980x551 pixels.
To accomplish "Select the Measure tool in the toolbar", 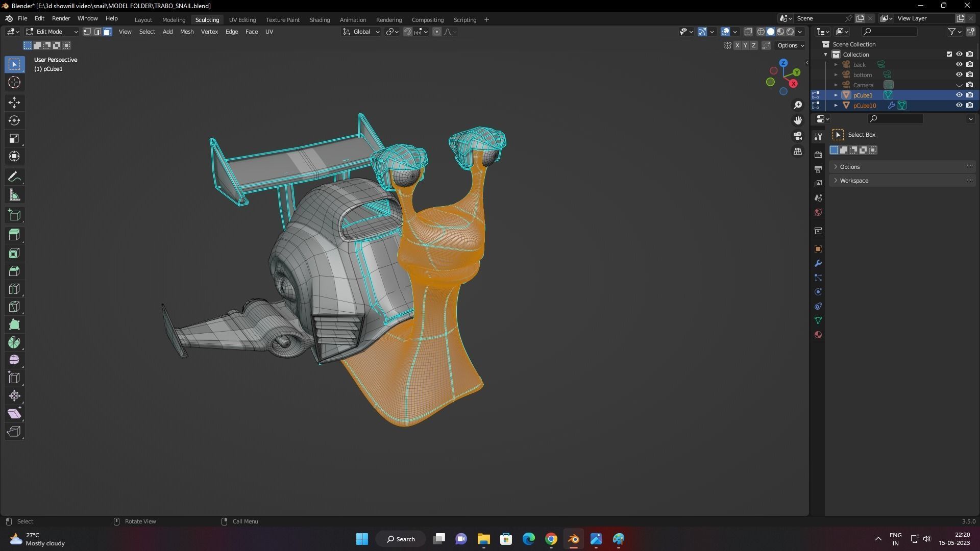I will pyautogui.click(x=14, y=194).
